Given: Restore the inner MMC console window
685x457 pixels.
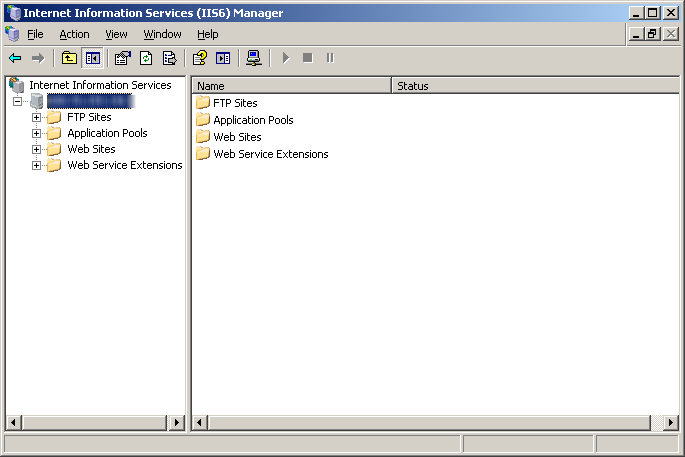Looking at the screenshot, I should pyautogui.click(x=653, y=34).
